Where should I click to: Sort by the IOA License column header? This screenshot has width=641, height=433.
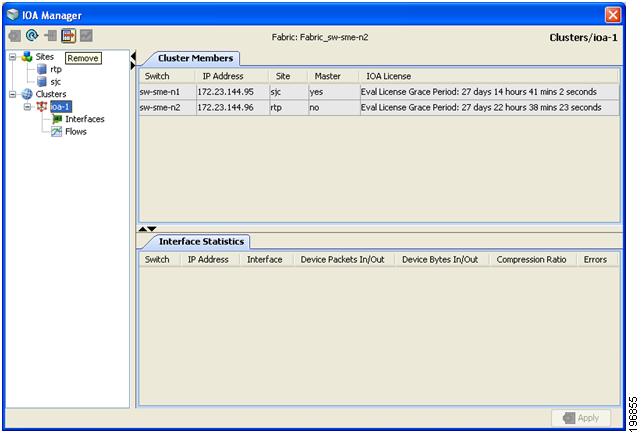[489, 76]
